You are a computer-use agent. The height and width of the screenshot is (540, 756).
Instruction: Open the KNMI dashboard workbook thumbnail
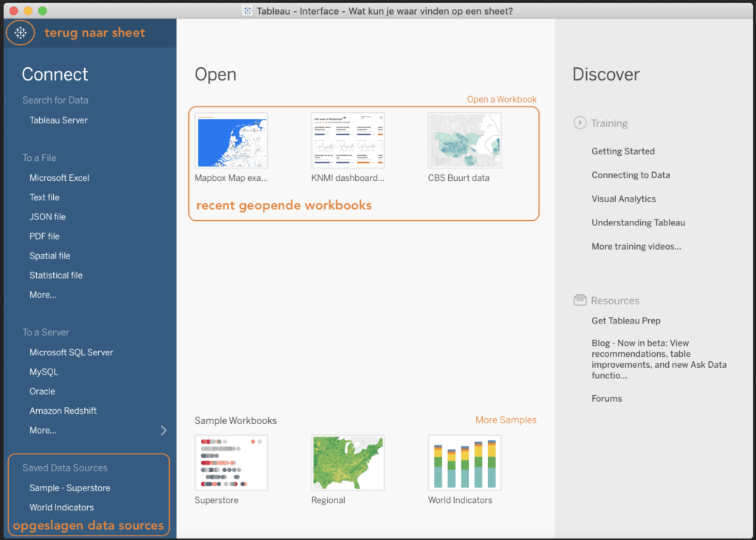click(348, 140)
